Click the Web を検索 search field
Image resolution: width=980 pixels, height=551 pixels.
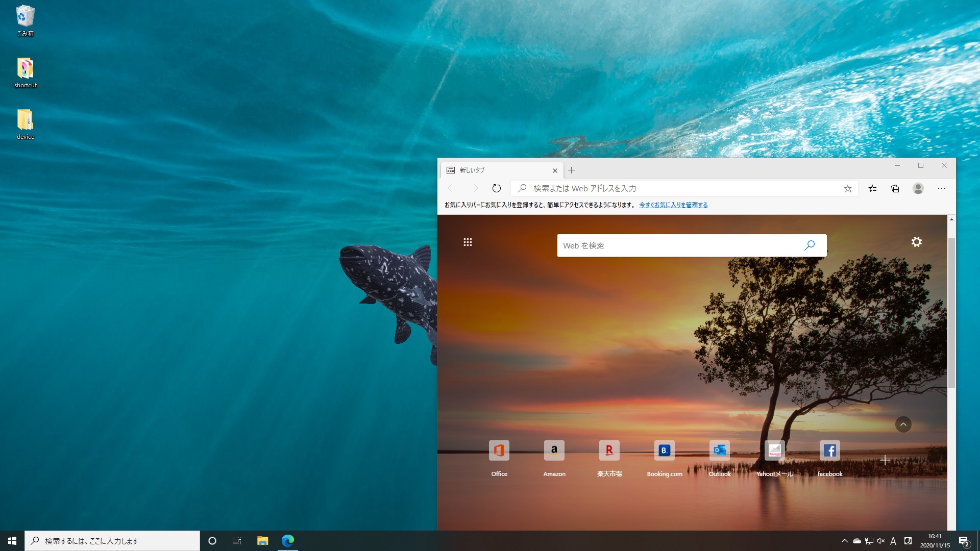(679, 245)
